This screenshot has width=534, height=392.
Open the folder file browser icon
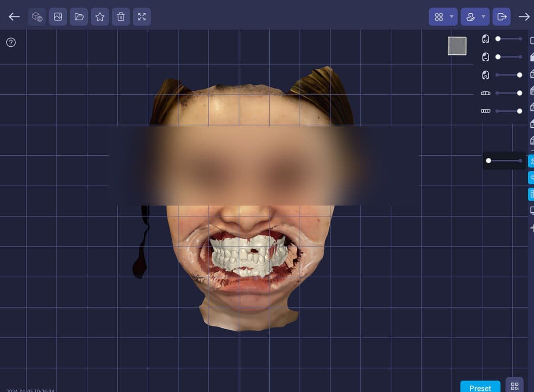coord(79,17)
